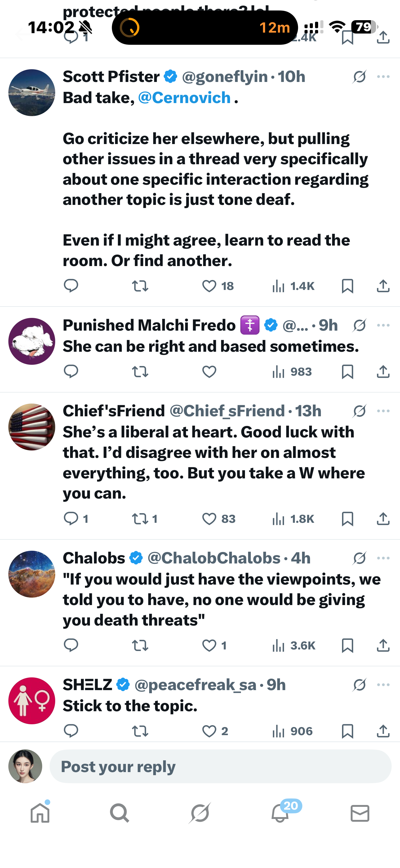Viewport: 400px width, 868px height.
Task: Open the @Cernovich mention link
Action: [x=184, y=98]
